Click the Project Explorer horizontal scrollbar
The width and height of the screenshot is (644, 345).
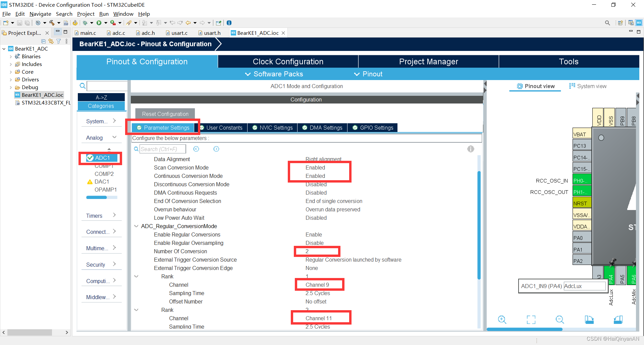[x=30, y=332]
